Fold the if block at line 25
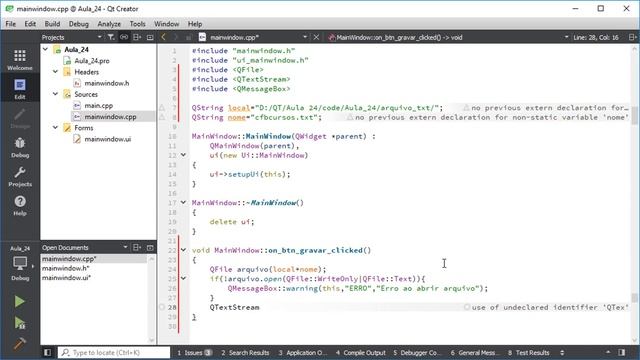640x360 pixels. click(x=183, y=278)
